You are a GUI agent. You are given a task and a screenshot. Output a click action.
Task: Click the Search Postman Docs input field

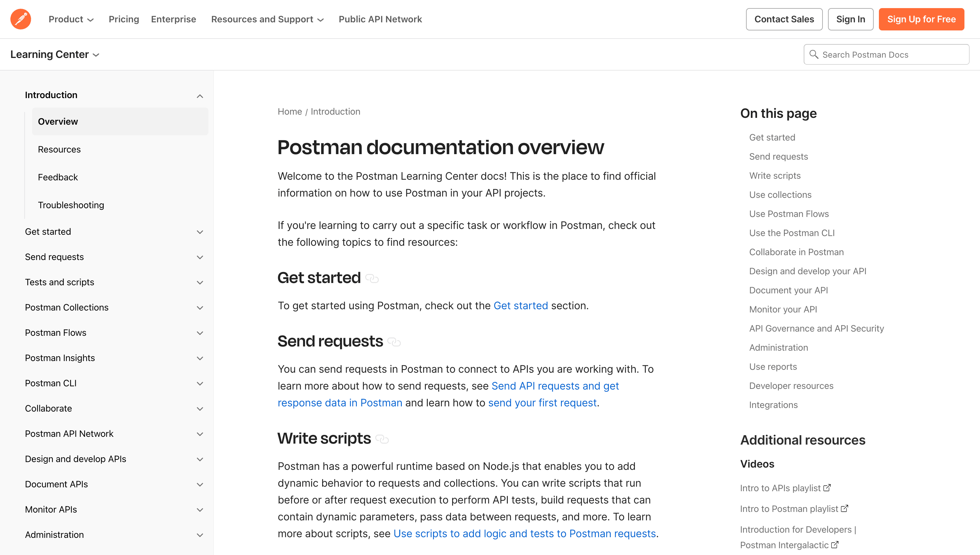coord(886,54)
